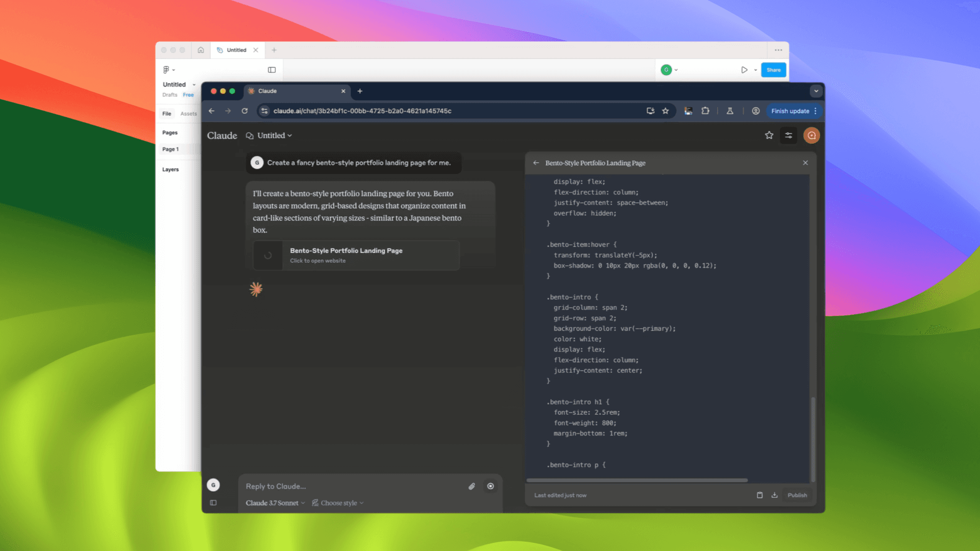Click the blue Share button
The width and height of the screenshot is (980, 551).
(x=773, y=70)
